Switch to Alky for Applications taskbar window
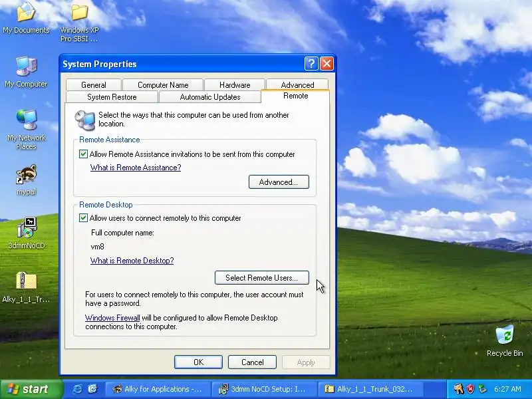Viewport: 532px width, 399px height. 158,389
